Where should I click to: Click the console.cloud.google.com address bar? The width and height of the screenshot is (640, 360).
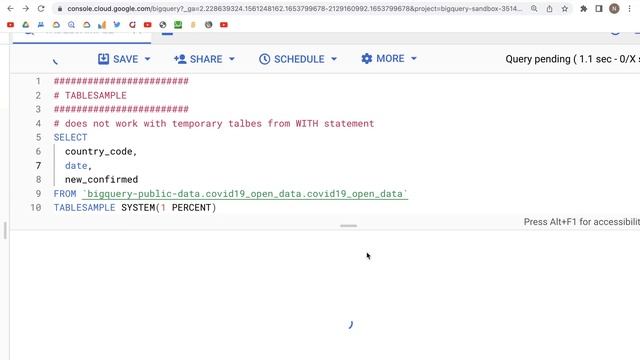(294, 9)
